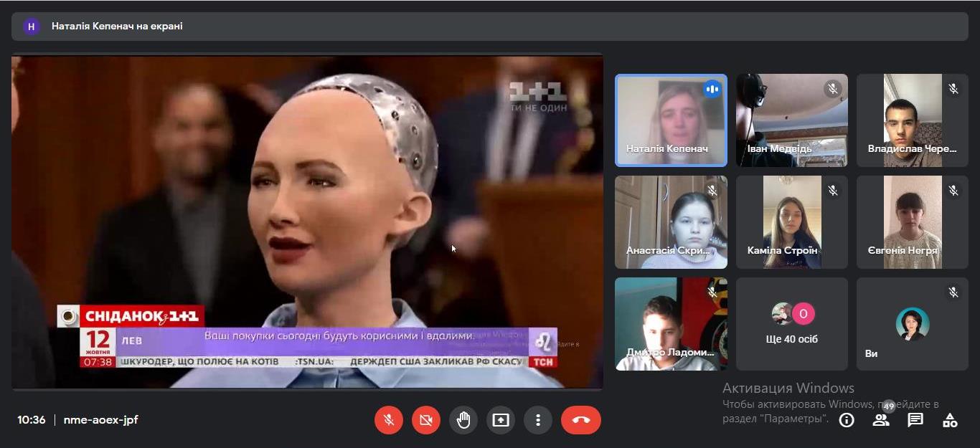
Task: Open the chat panel
Action: coord(915,420)
